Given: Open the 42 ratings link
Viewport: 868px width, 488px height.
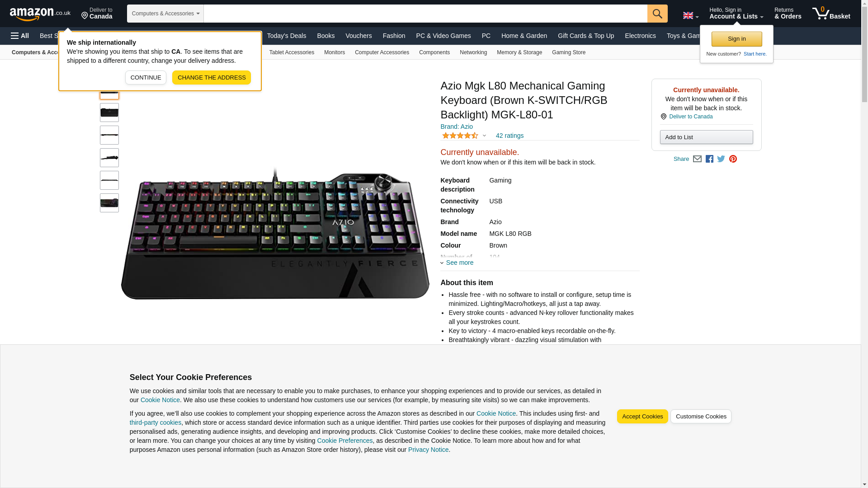Looking at the screenshot, I should [x=509, y=136].
